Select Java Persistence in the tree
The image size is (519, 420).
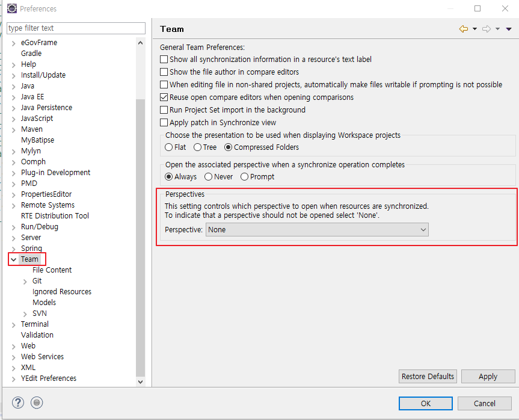pos(46,108)
